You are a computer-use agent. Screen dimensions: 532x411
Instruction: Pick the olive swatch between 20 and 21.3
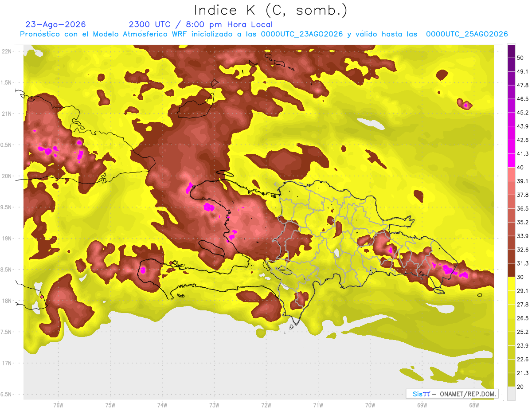click(x=512, y=380)
